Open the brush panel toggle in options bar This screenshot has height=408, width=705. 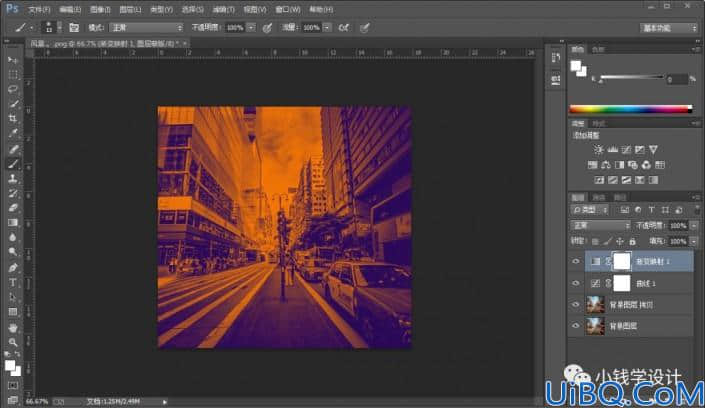[74, 28]
